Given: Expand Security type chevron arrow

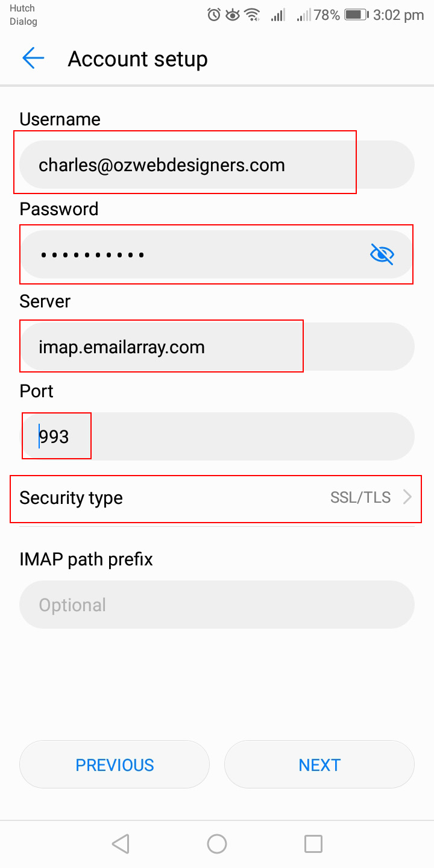Looking at the screenshot, I should [x=407, y=497].
